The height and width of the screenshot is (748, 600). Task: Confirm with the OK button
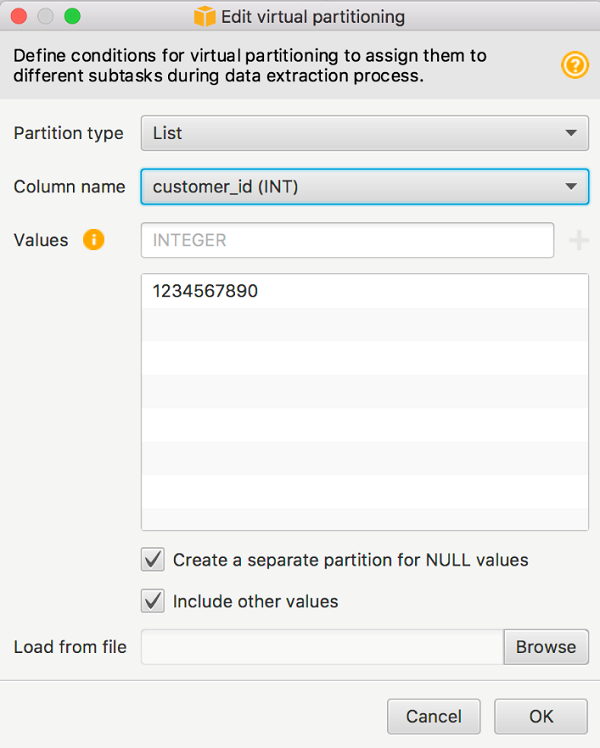(x=541, y=716)
